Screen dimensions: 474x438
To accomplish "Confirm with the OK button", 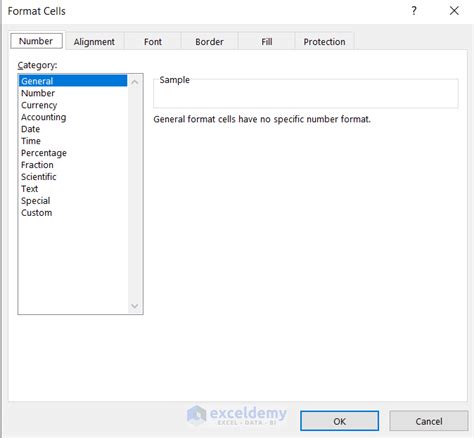I will pos(339,421).
